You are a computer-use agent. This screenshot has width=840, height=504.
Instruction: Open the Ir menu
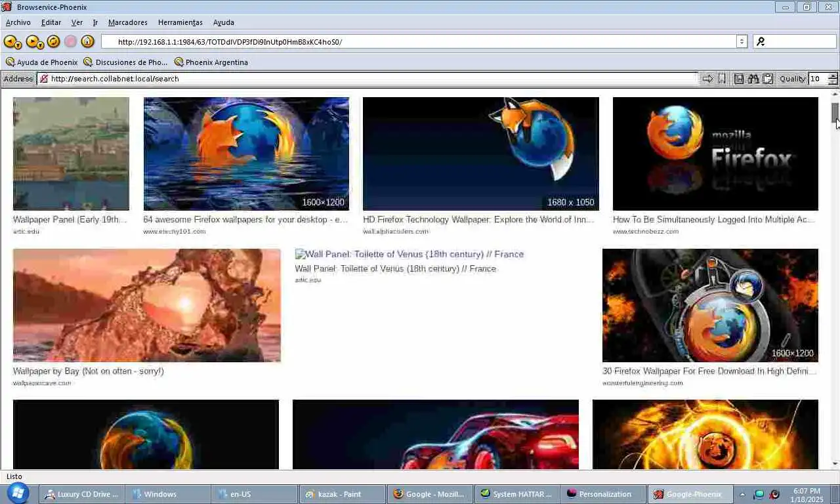(95, 22)
